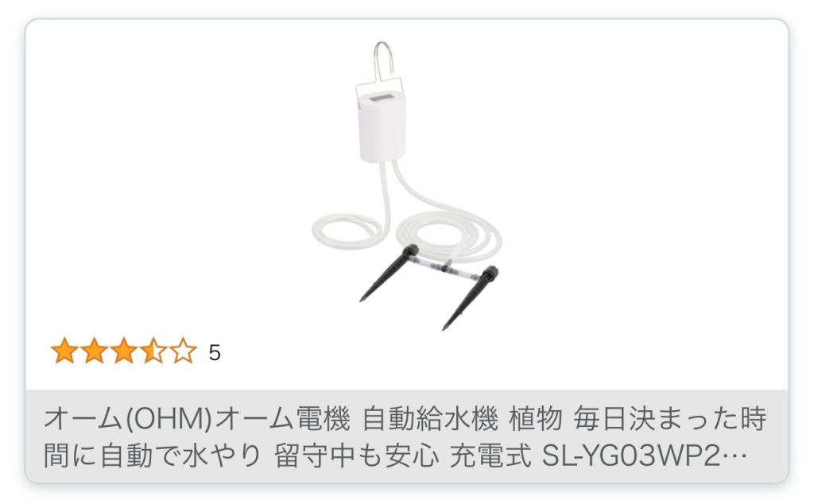This screenshot has height=504, width=814.
Task: Click the clear T-connector between the stakes
Action: [445, 267]
